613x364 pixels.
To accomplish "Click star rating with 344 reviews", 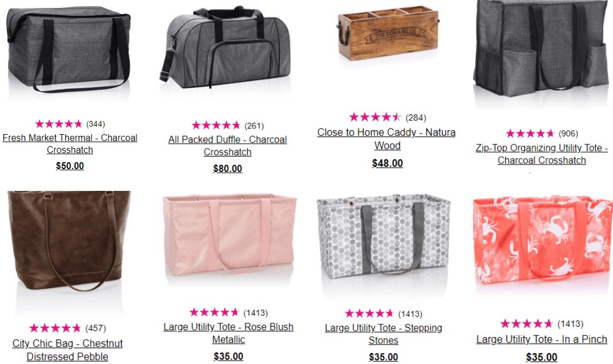I will click(58, 124).
